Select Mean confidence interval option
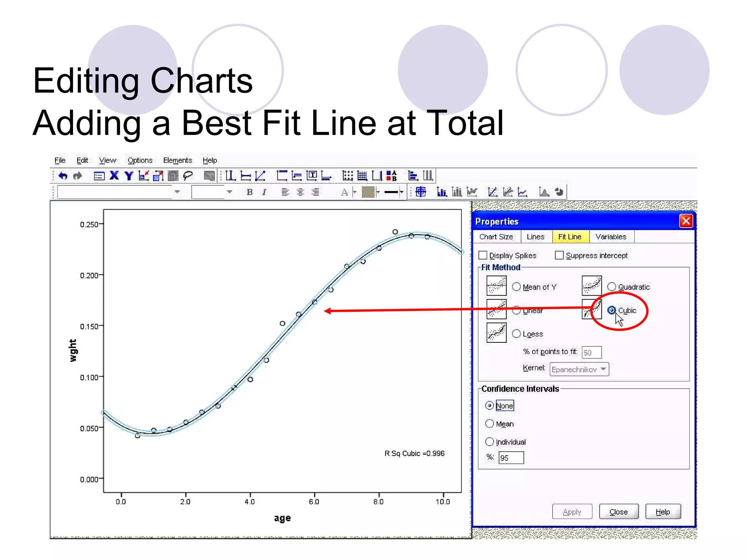This screenshot has width=747, height=560. pyautogui.click(x=489, y=424)
